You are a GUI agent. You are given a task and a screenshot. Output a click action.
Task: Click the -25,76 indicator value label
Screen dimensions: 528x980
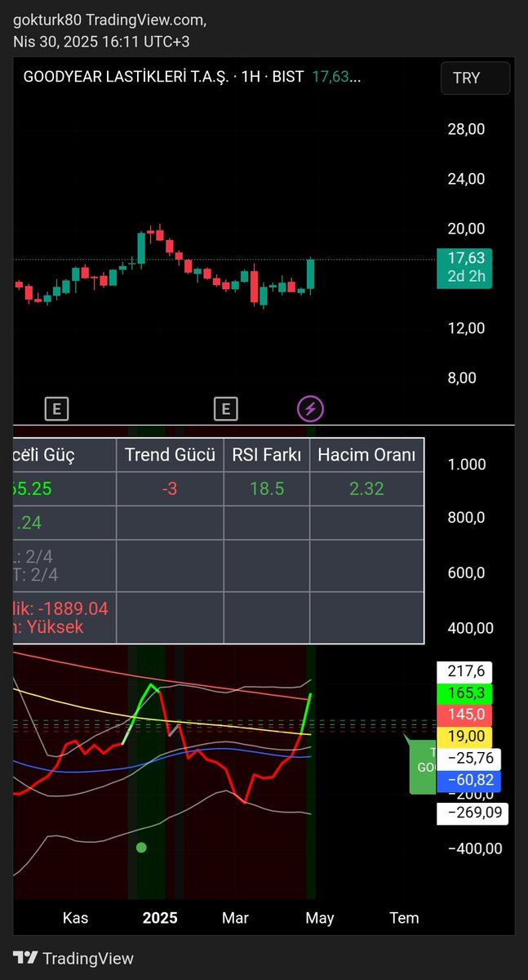pos(469,759)
